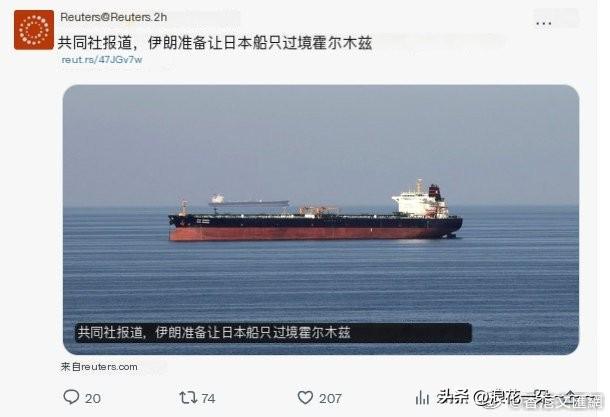
Task: Click the 74 retweets count
Action: coord(208,398)
